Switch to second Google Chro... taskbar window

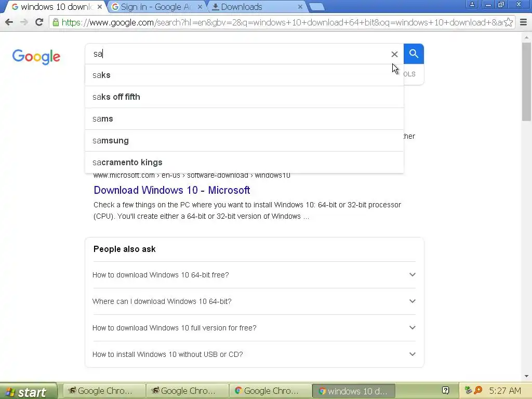(x=187, y=391)
